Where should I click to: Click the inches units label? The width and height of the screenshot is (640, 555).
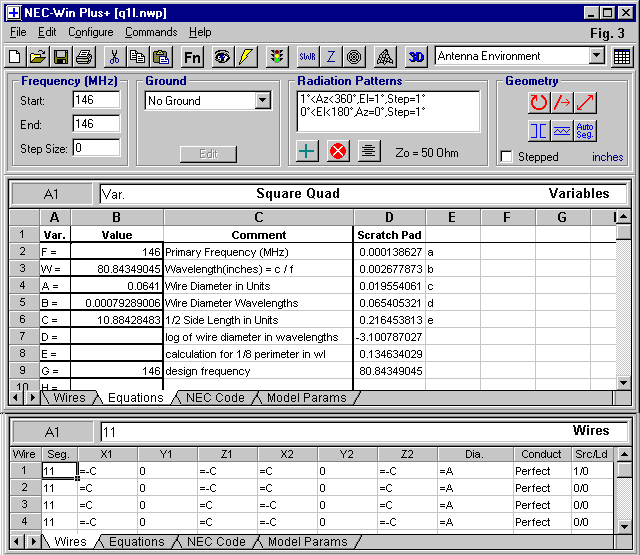click(607, 157)
